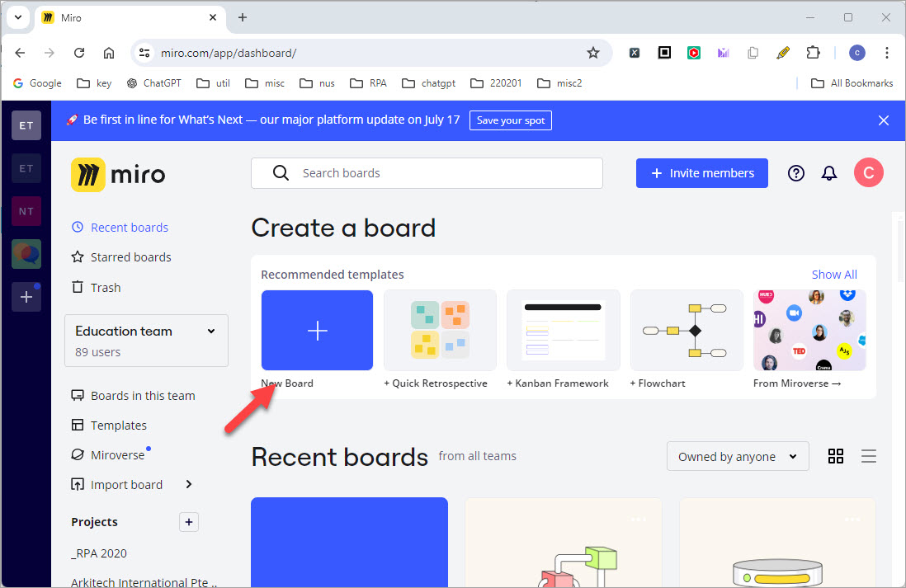Open Chrome three-dot menu
Screen dimensions: 906x588
pyautogui.click(x=887, y=53)
